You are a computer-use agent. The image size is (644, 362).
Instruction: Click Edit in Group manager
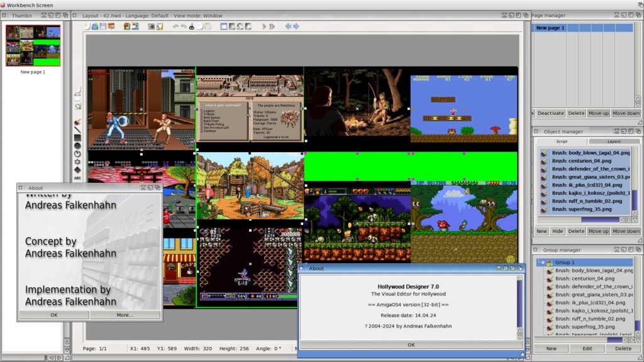pyautogui.click(x=587, y=348)
